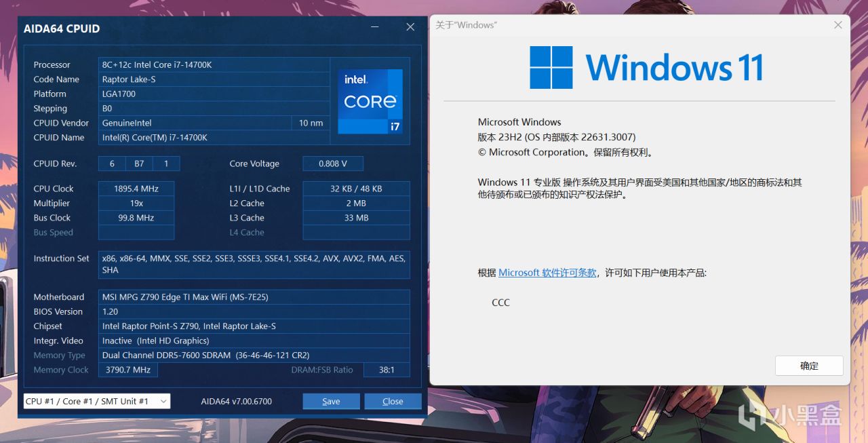
Task: Click the empty L4 Cache field
Action: (356, 233)
